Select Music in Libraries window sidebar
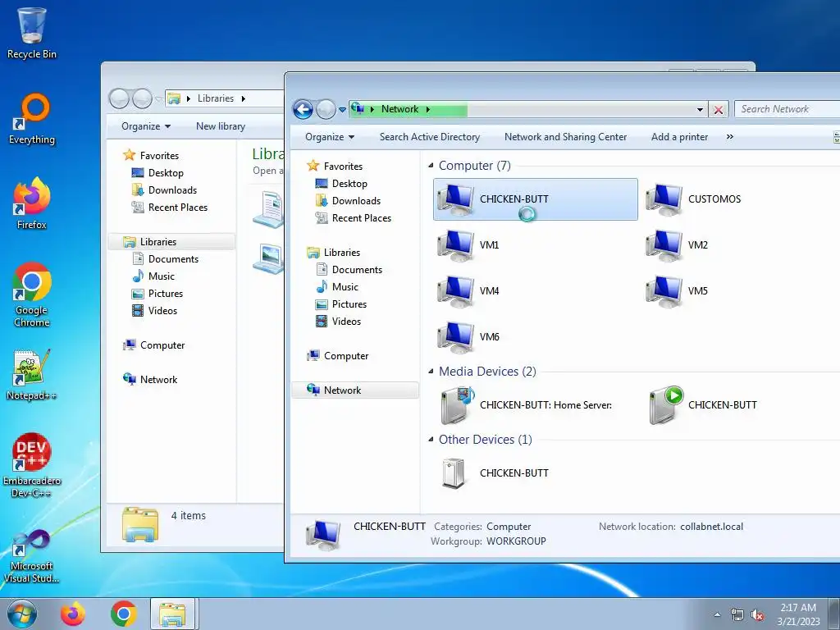840x630 pixels. point(153,276)
